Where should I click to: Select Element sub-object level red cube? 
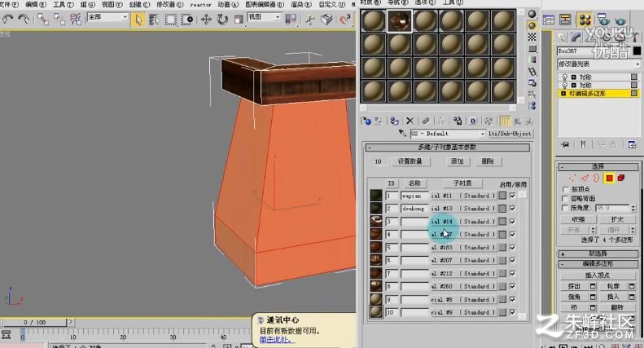(621, 178)
